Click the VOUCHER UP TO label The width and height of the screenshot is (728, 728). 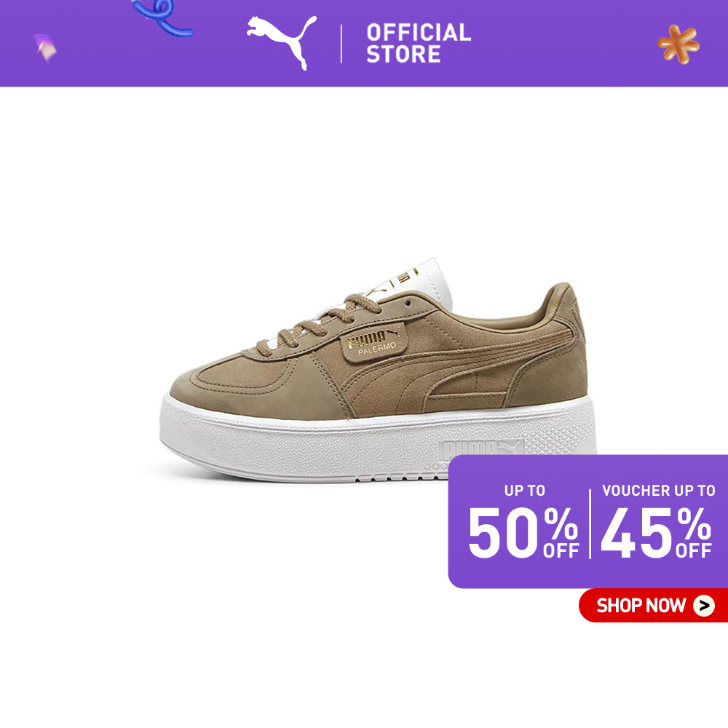(658, 490)
